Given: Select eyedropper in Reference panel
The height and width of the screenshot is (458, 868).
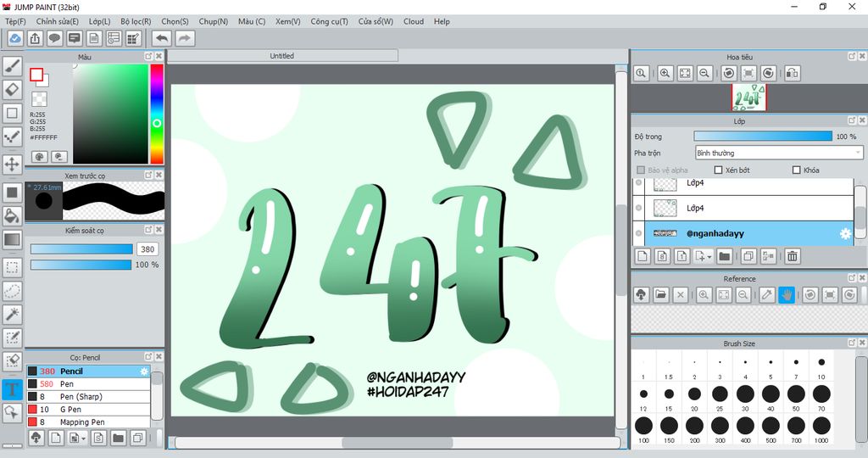Looking at the screenshot, I should click(x=766, y=294).
